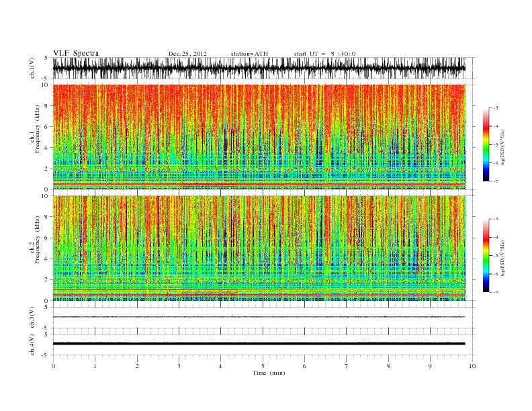Click the 'Time (min)' axis label
This screenshot has width=532, height=411.
269,373
